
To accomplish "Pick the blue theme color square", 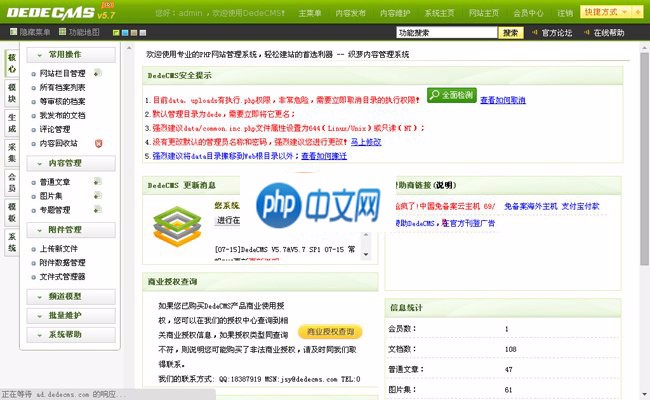I will tap(125, 33).
